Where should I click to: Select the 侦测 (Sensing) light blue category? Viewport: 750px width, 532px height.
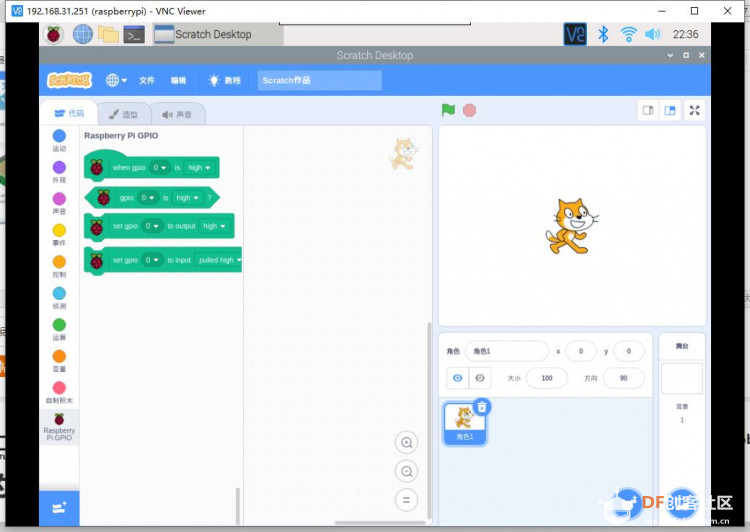click(x=59, y=299)
